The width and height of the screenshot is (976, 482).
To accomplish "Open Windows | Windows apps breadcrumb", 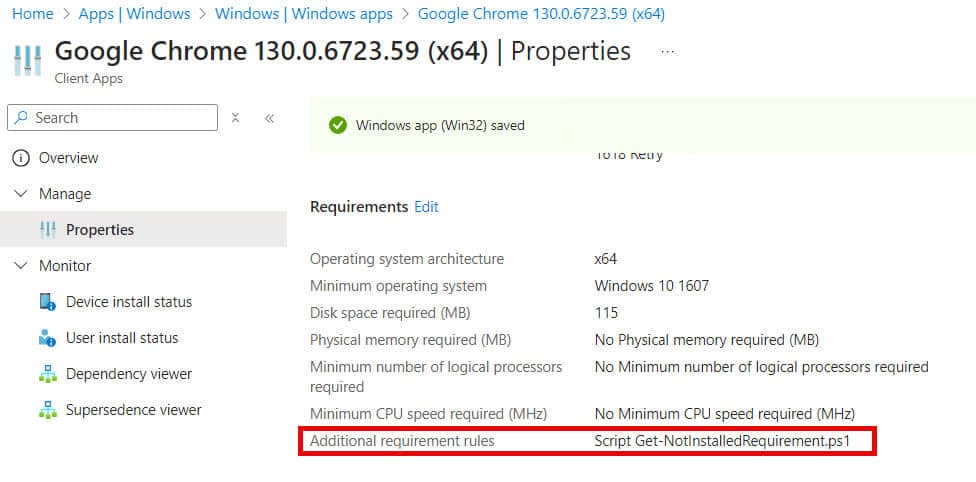I will [x=304, y=14].
